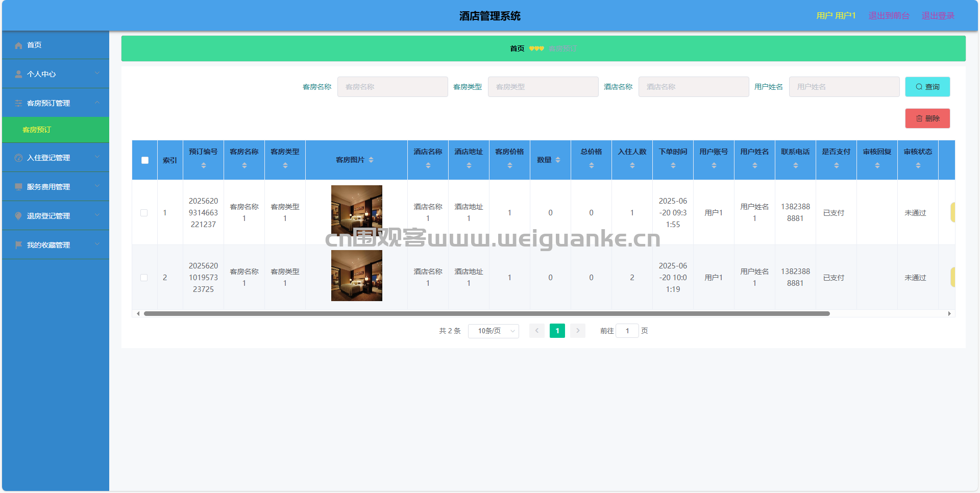Image resolution: width=980 pixels, height=493 pixels.
Task: Sort by 客房类型 column arrows
Action: [285, 165]
